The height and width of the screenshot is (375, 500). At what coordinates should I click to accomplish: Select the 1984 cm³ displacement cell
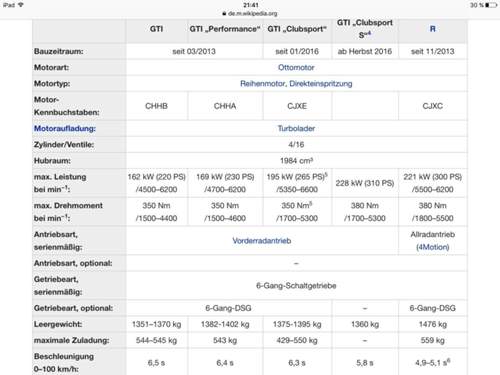pyautogui.click(x=296, y=161)
